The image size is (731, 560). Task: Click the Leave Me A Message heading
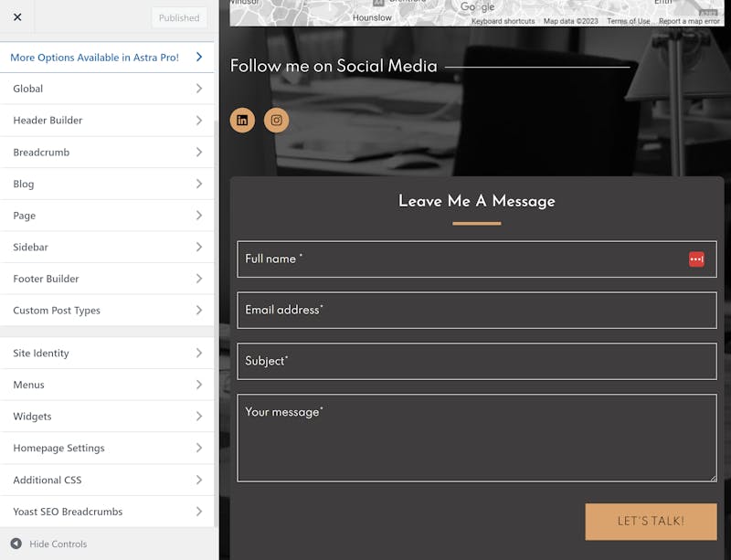(476, 201)
